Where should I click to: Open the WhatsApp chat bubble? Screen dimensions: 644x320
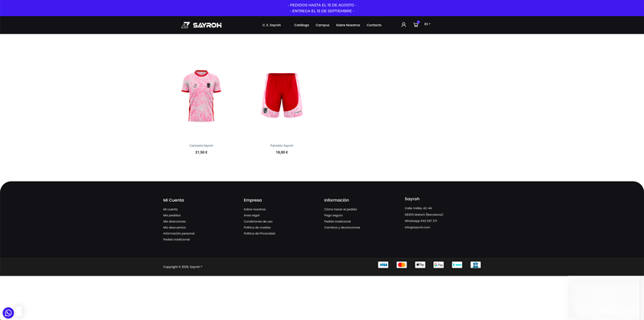pyautogui.click(x=8, y=313)
